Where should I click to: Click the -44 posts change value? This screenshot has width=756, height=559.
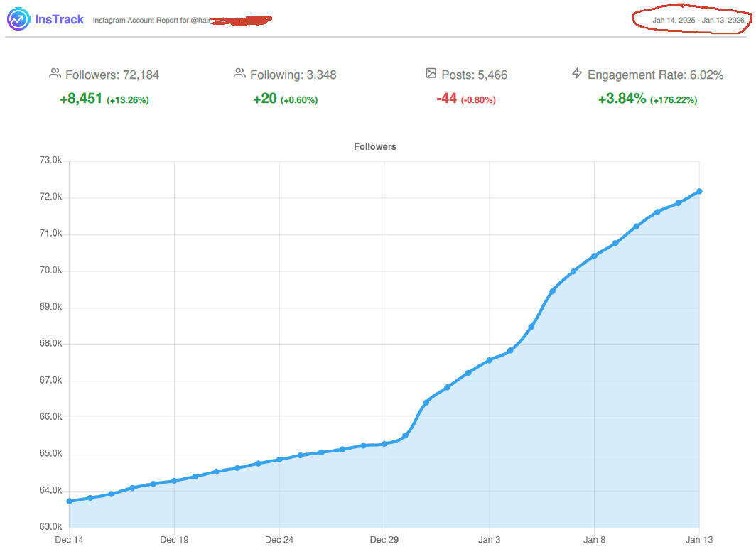point(448,99)
